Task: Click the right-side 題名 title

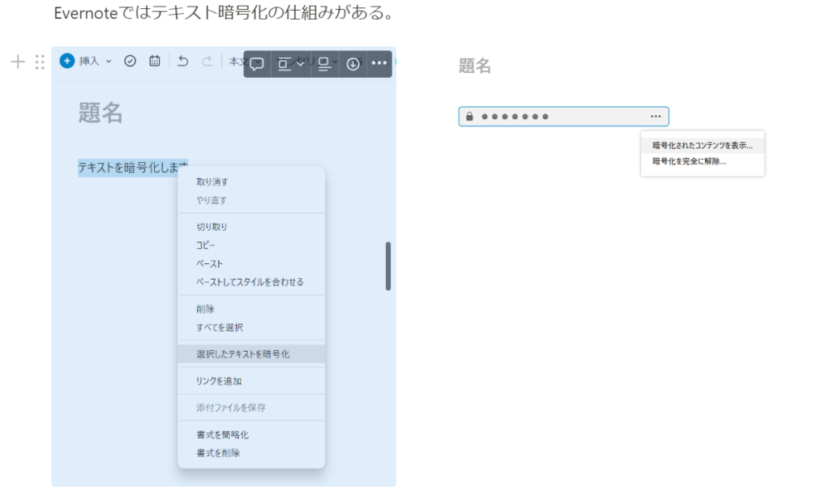Action: point(475,66)
